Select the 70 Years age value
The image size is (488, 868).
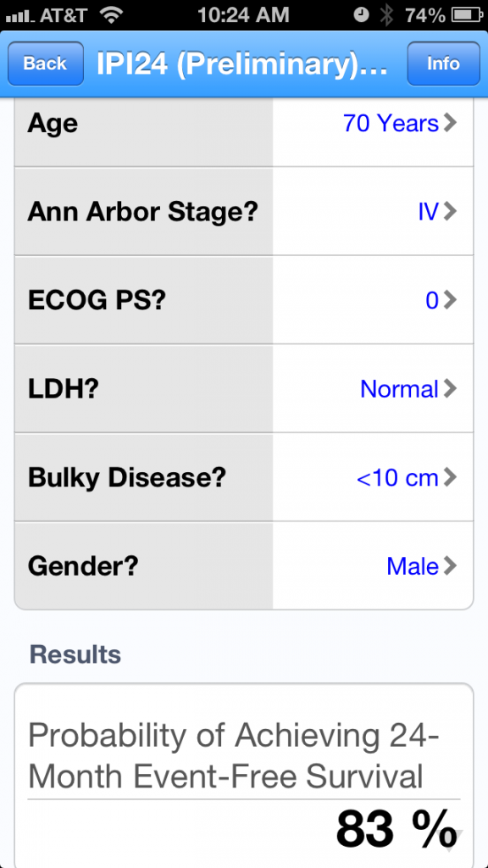coord(391,123)
